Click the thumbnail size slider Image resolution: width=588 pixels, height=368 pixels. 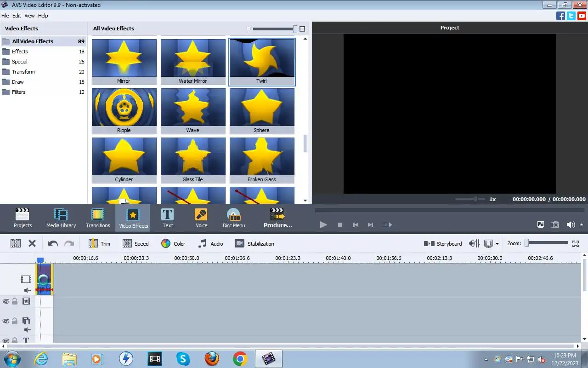point(275,29)
